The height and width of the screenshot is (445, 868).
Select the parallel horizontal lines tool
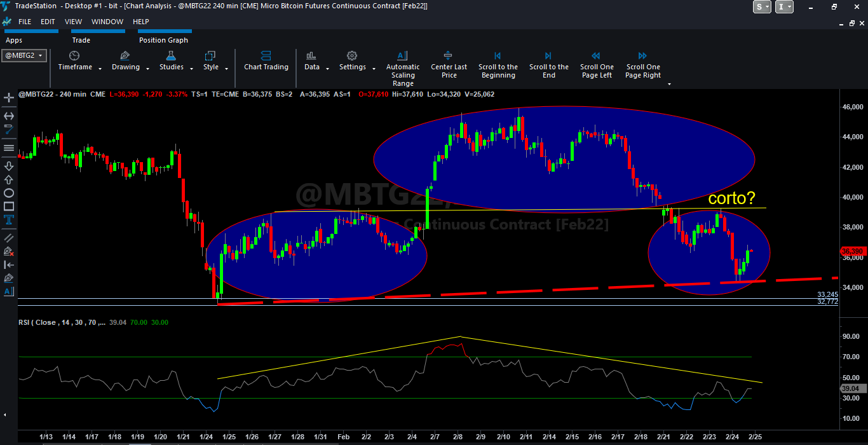pos(9,147)
